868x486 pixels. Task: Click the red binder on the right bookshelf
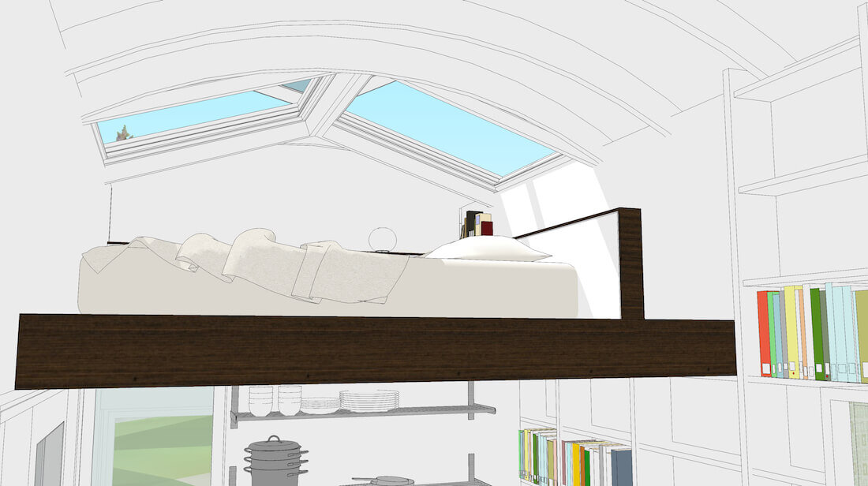pyautogui.click(x=765, y=334)
